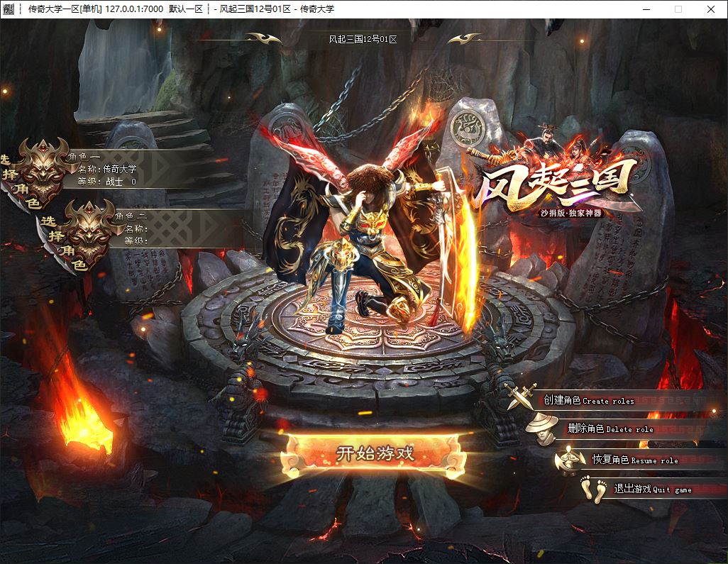Click the meditating figure icon beside Resume role
Screen dimensions: 728x564
[569, 460]
